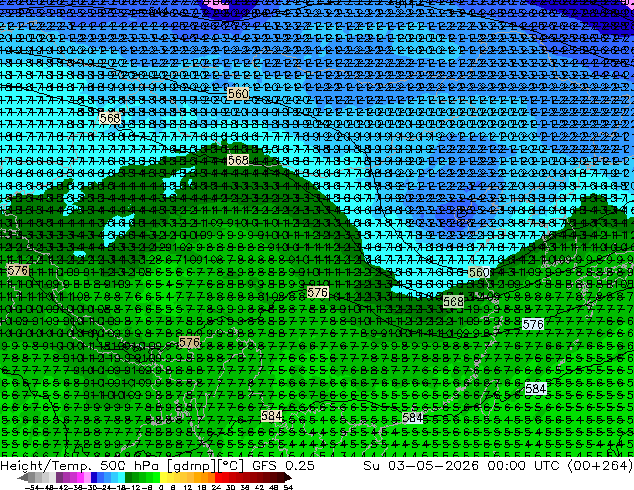Select the magenta swatch in the temperature legend
Image resolution: width=634 pixels, height=490 pixels.
pyautogui.click(x=80, y=477)
